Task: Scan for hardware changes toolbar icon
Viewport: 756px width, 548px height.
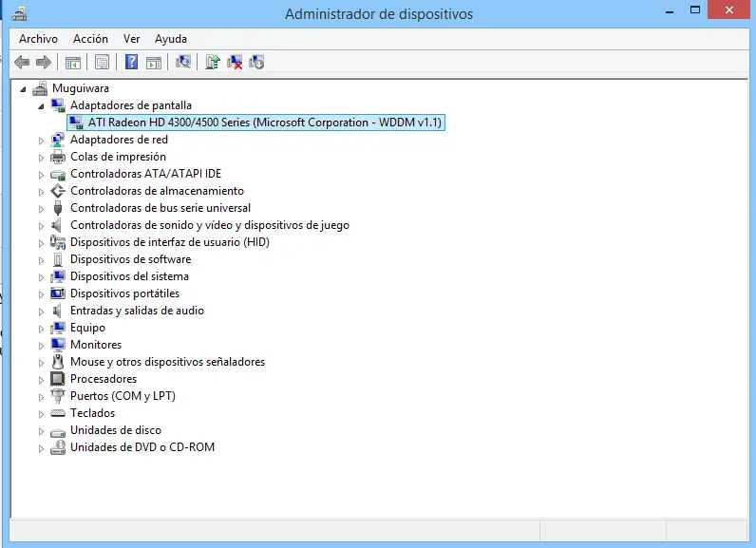Action: 183,62
